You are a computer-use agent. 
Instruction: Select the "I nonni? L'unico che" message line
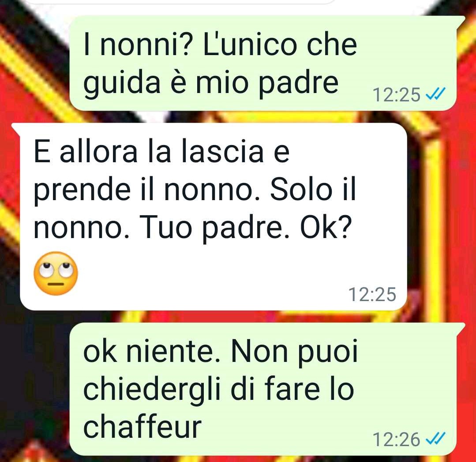220,45
